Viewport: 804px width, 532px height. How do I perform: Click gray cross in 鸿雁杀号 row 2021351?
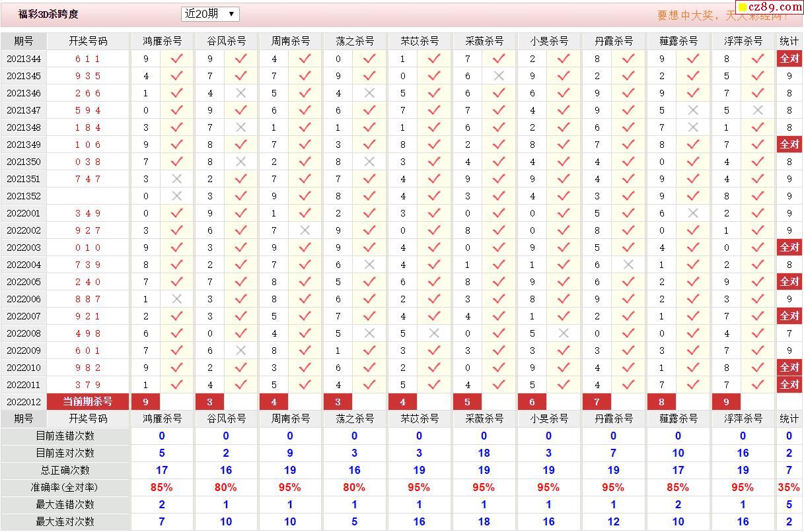click(x=176, y=179)
